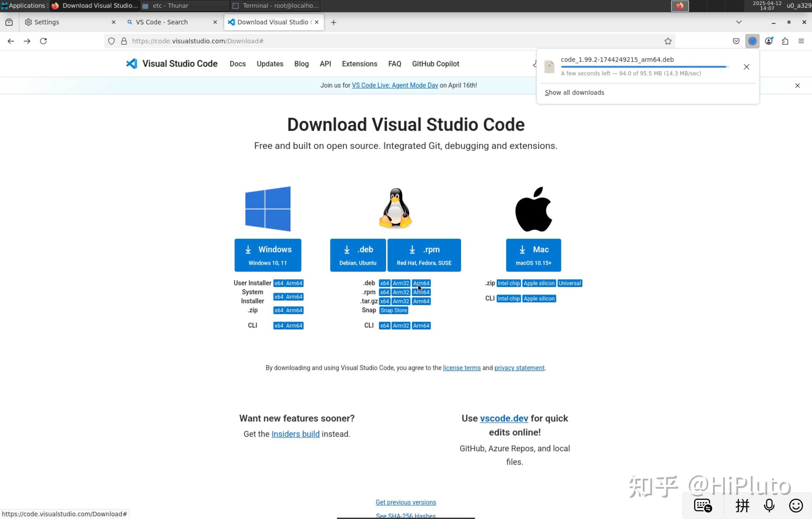Open the Firefox hamburger application menu

click(x=801, y=41)
